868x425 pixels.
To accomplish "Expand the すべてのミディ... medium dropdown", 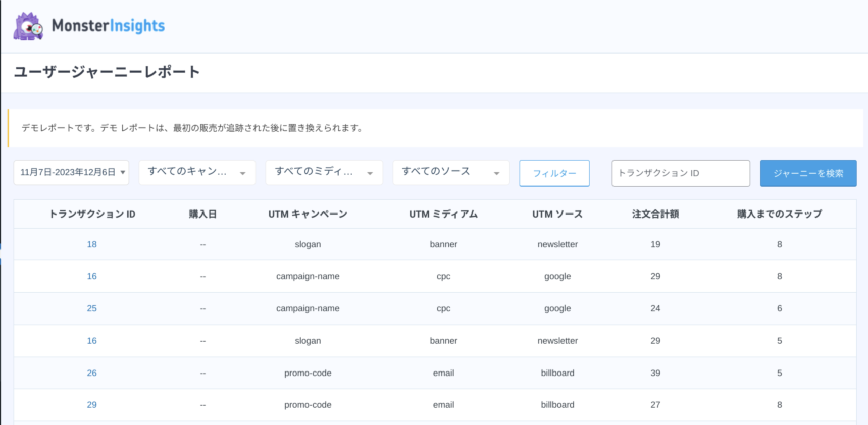I will tap(324, 173).
